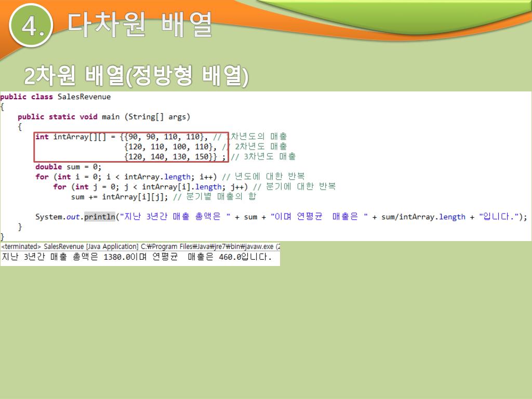Click the line "double sum = 0;"
Viewport: 532px width, 399px height.
point(68,167)
